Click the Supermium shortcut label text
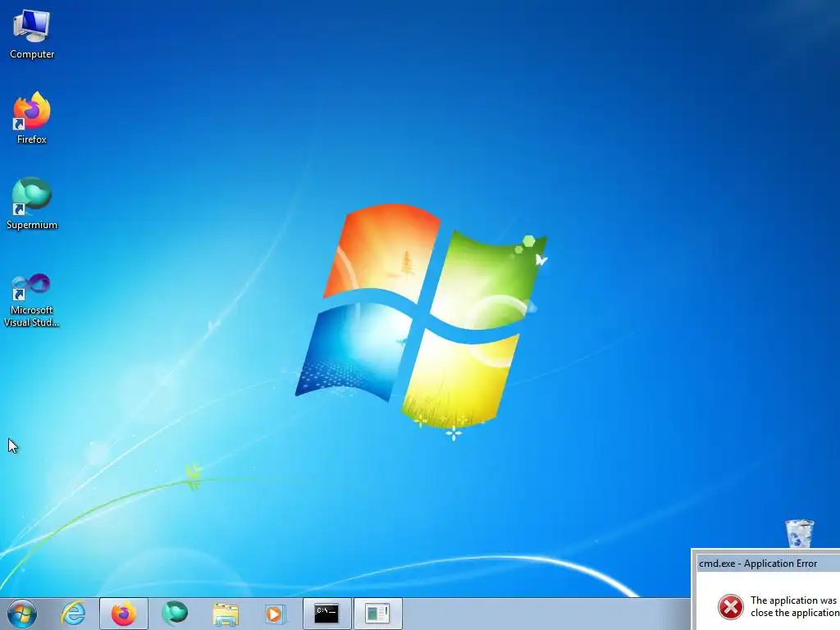This screenshot has width=840, height=630. (32, 225)
